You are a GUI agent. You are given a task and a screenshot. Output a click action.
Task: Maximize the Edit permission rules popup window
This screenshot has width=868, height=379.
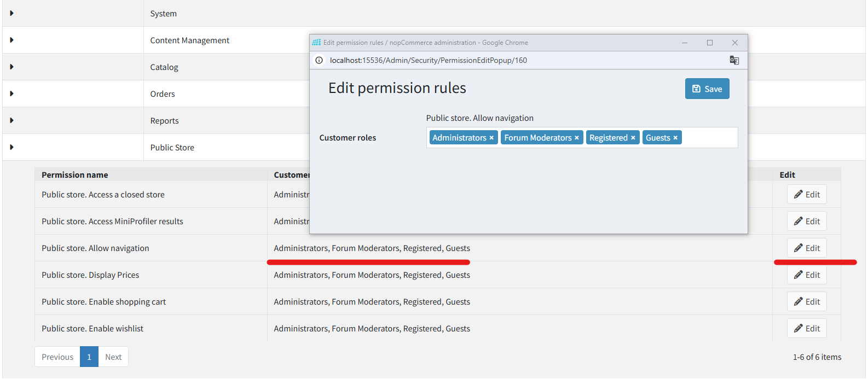709,43
